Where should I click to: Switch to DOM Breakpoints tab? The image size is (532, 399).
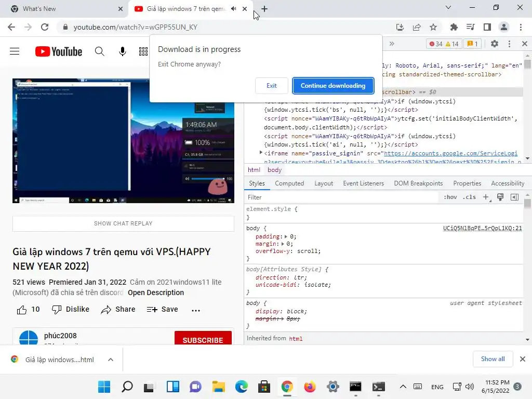click(418, 183)
